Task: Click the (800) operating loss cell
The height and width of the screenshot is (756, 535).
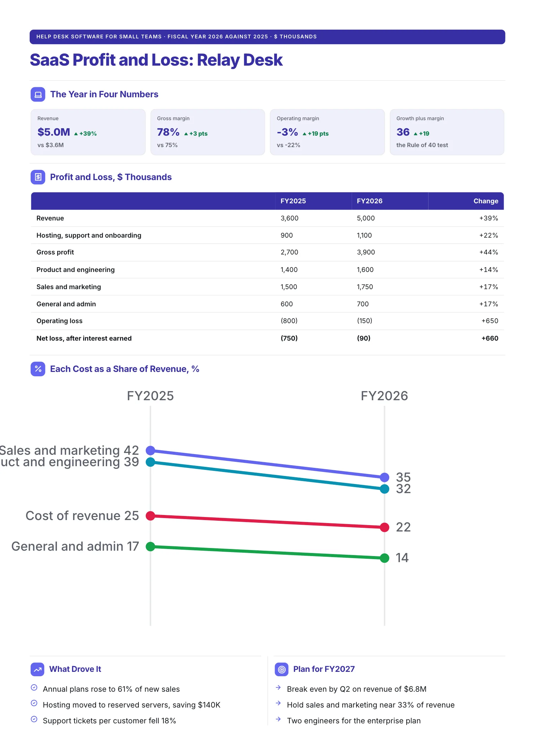Action: click(x=289, y=321)
